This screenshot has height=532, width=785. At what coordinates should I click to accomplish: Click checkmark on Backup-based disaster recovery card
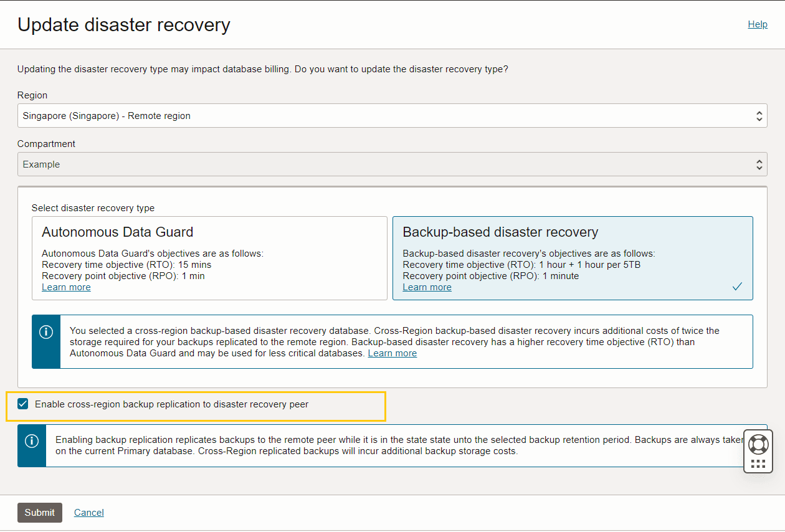[x=738, y=287]
